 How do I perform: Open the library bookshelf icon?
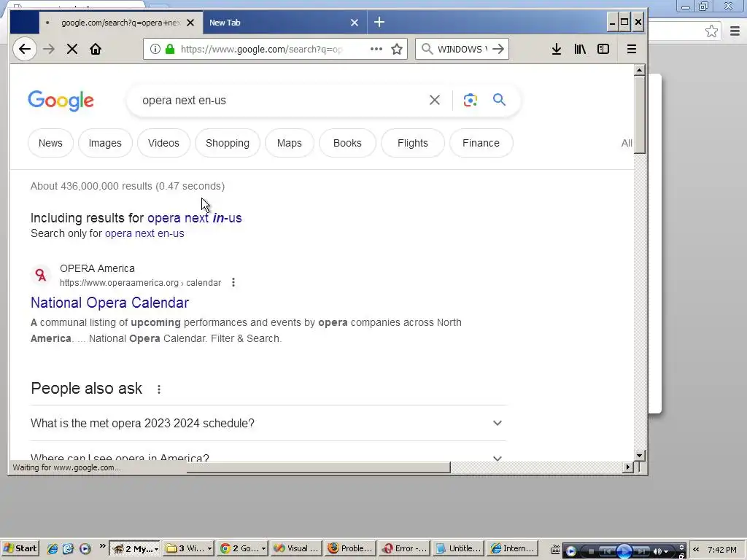(580, 49)
